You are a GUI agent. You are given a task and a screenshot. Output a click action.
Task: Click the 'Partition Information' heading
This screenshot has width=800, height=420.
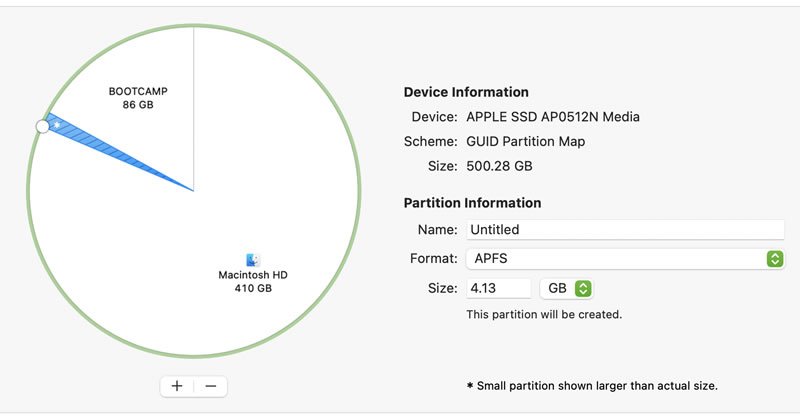[x=472, y=203]
